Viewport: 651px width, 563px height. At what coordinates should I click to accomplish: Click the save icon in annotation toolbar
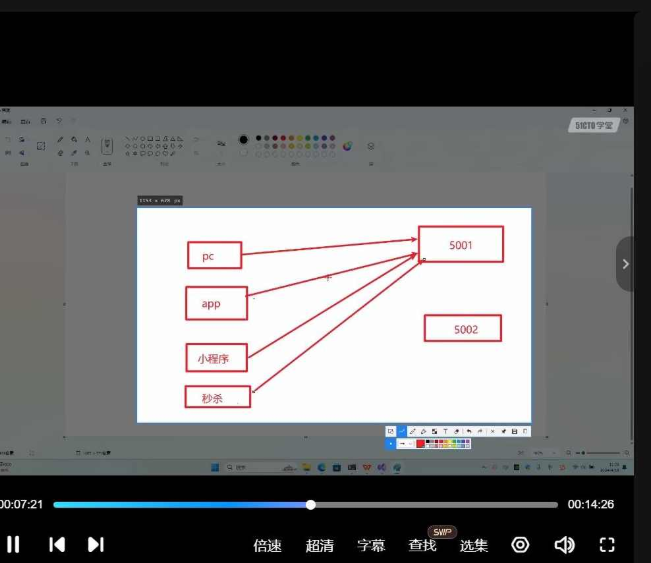click(514, 431)
